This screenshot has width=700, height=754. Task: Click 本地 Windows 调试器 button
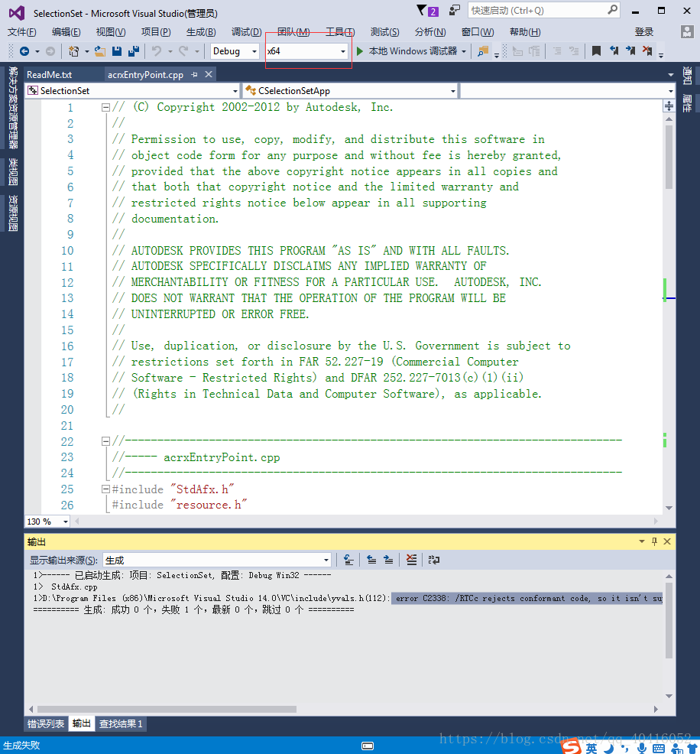[x=413, y=51]
